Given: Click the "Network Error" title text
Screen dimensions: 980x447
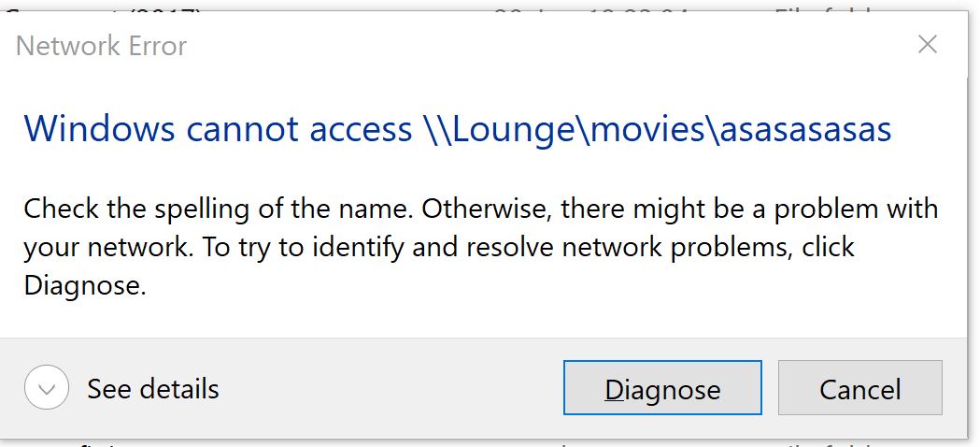Looking at the screenshot, I should pos(101,46).
